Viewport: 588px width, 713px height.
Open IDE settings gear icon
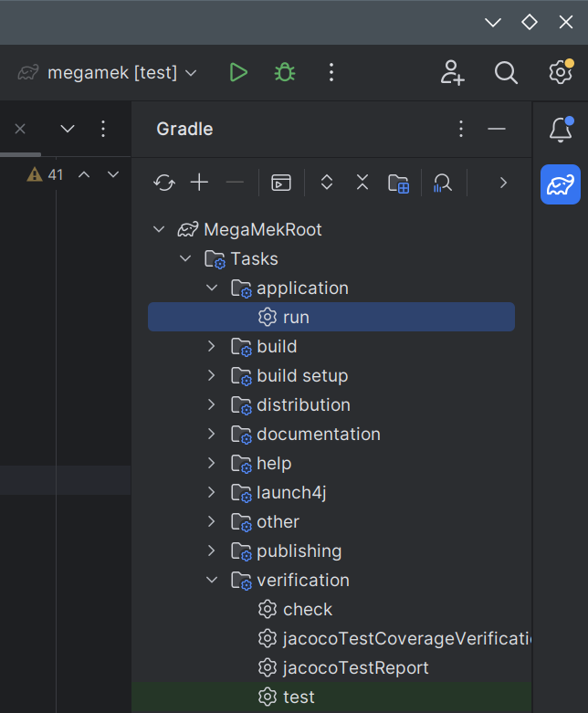(560, 72)
